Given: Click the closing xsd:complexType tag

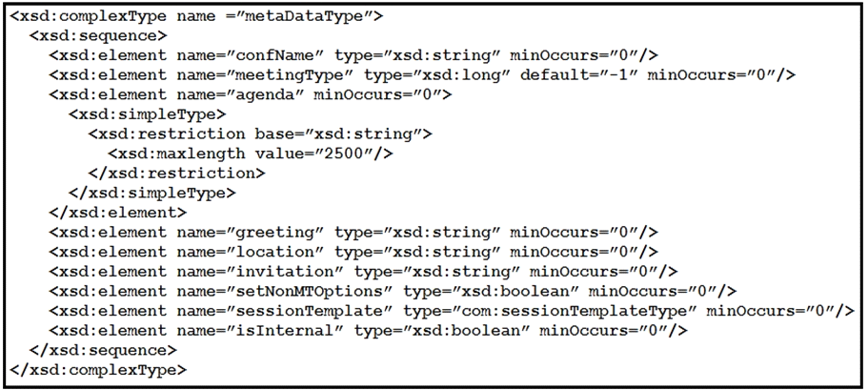Looking at the screenshot, I should click(98, 369).
